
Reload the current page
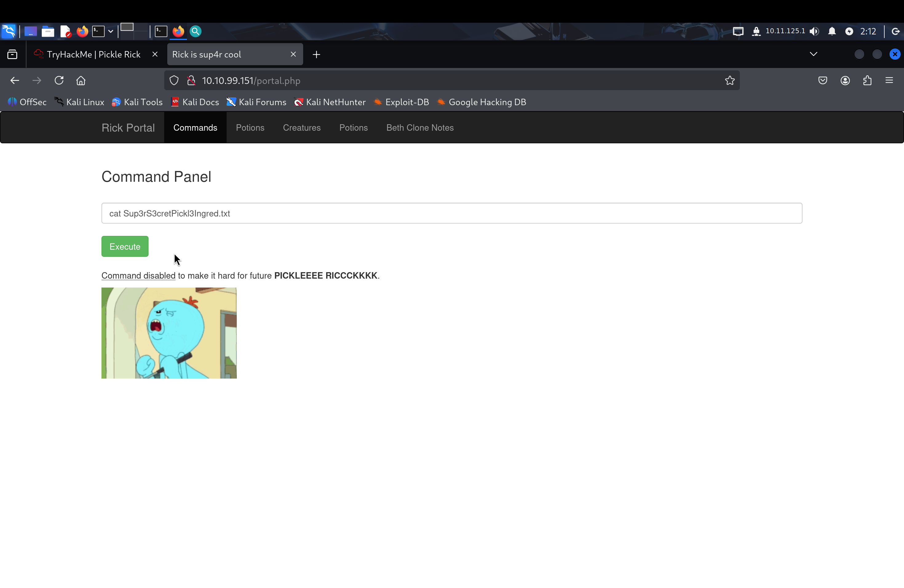(59, 81)
